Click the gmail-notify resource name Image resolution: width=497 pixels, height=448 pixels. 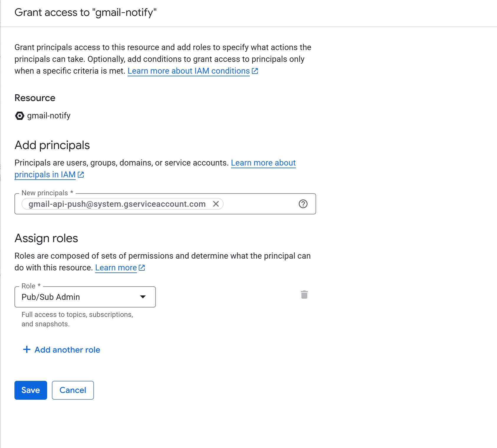[x=49, y=116]
